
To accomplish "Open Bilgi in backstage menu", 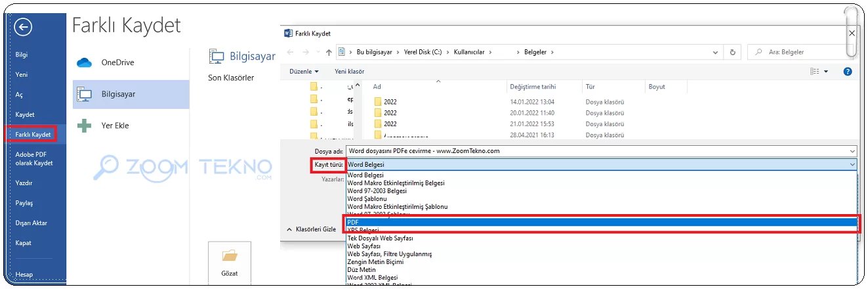I will click(x=22, y=55).
